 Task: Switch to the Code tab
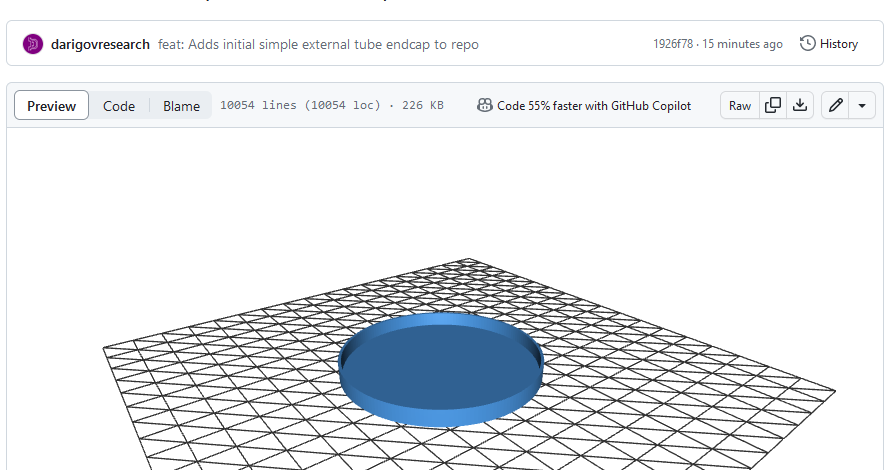click(x=119, y=106)
